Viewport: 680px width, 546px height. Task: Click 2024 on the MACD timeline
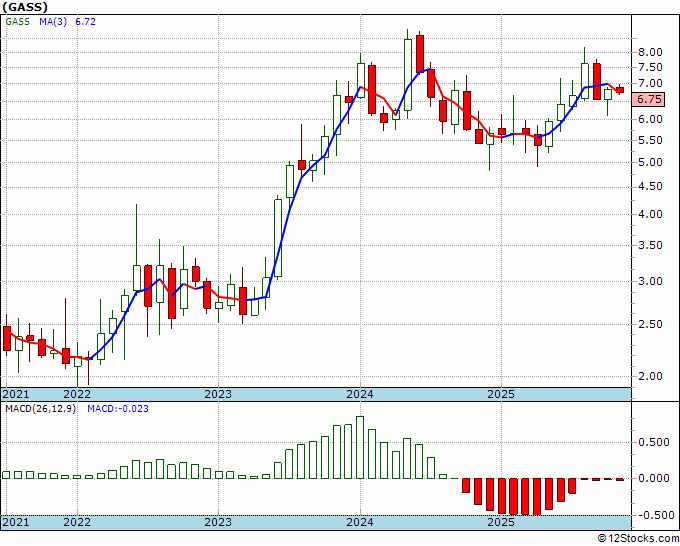pos(360,522)
